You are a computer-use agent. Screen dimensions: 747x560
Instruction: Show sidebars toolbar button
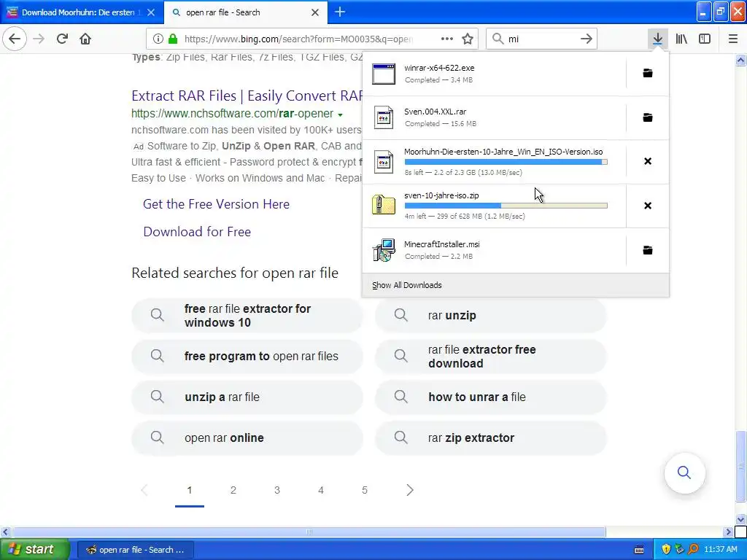[x=705, y=39]
